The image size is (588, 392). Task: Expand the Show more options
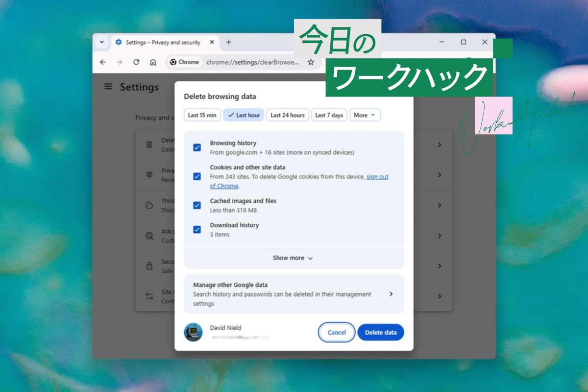293,258
